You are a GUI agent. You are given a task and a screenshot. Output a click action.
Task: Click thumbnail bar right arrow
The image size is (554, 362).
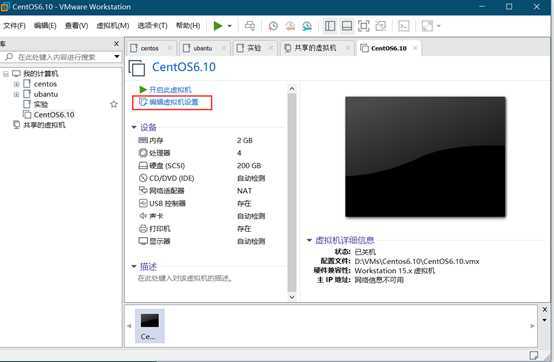(532, 326)
